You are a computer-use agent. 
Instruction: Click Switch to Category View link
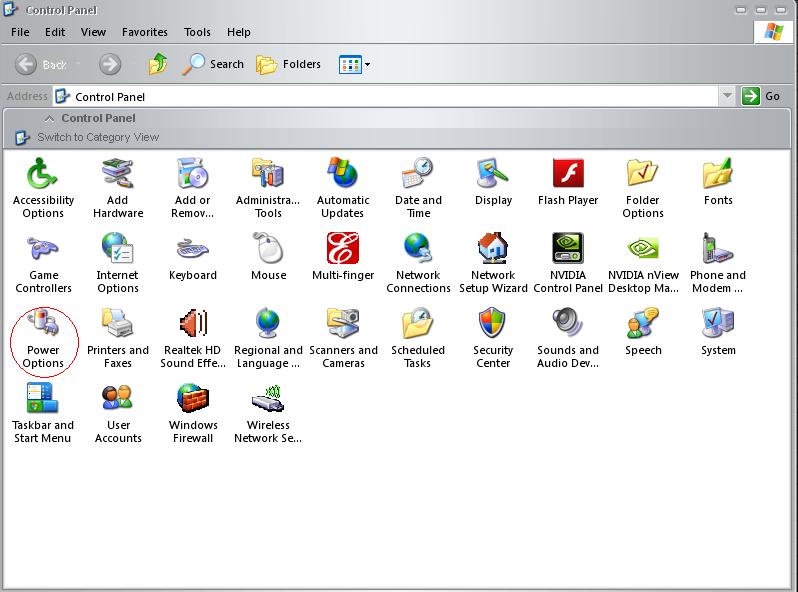pos(98,137)
